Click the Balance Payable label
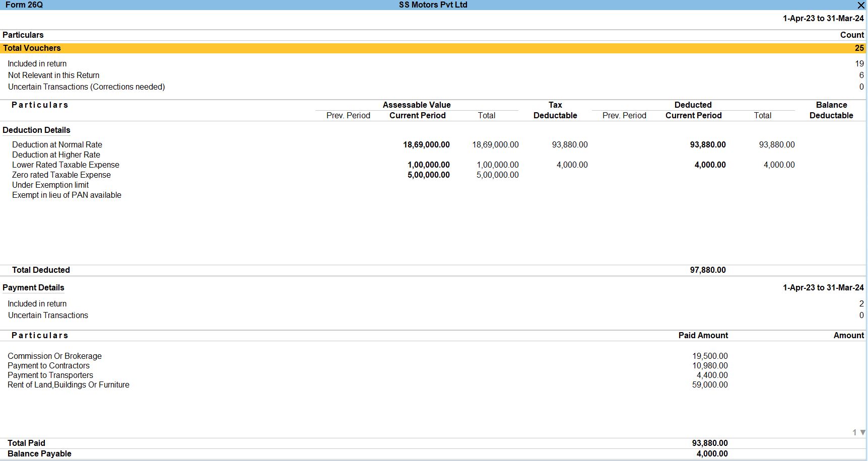The width and height of the screenshot is (868, 461). point(39,453)
